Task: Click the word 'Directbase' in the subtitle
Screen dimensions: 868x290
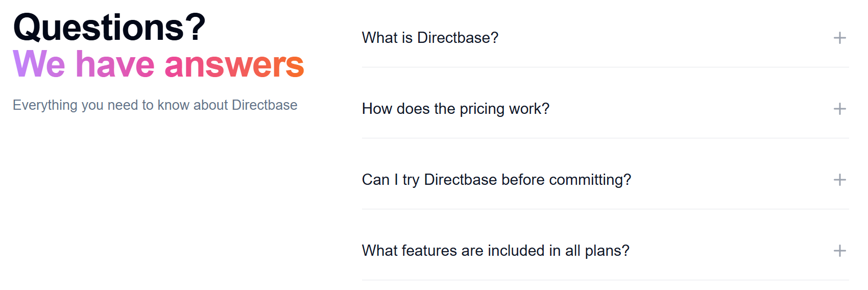Action: tap(264, 105)
